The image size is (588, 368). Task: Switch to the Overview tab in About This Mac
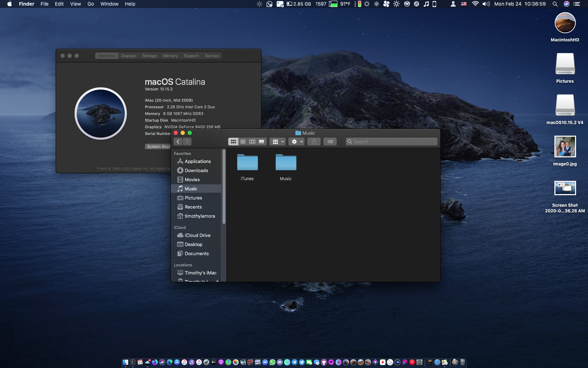tap(106, 56)
